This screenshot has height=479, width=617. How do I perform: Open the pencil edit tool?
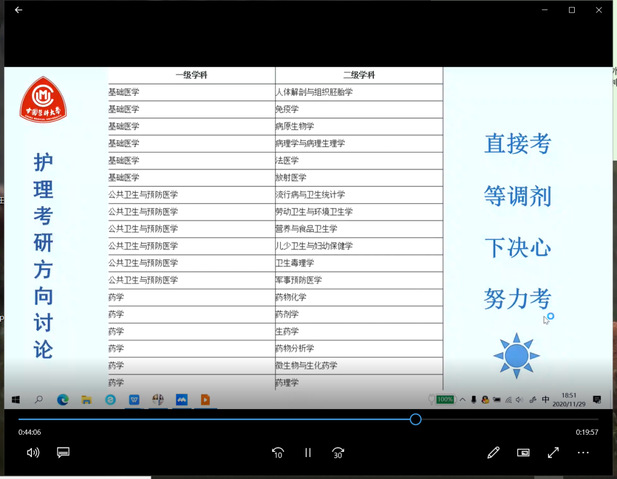(x=493, y=452)
